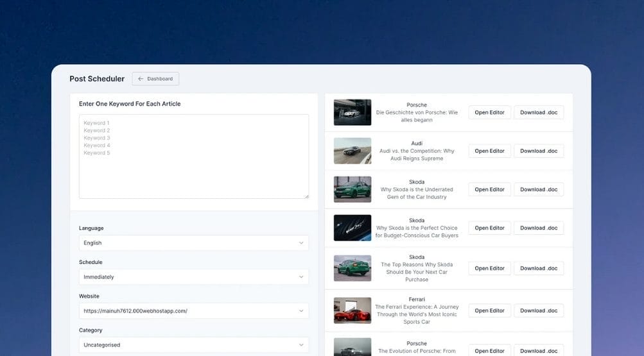Click 'The Ferrari Experience' title text
Viewport: 644px width, 356px height.
pos(417,314)
